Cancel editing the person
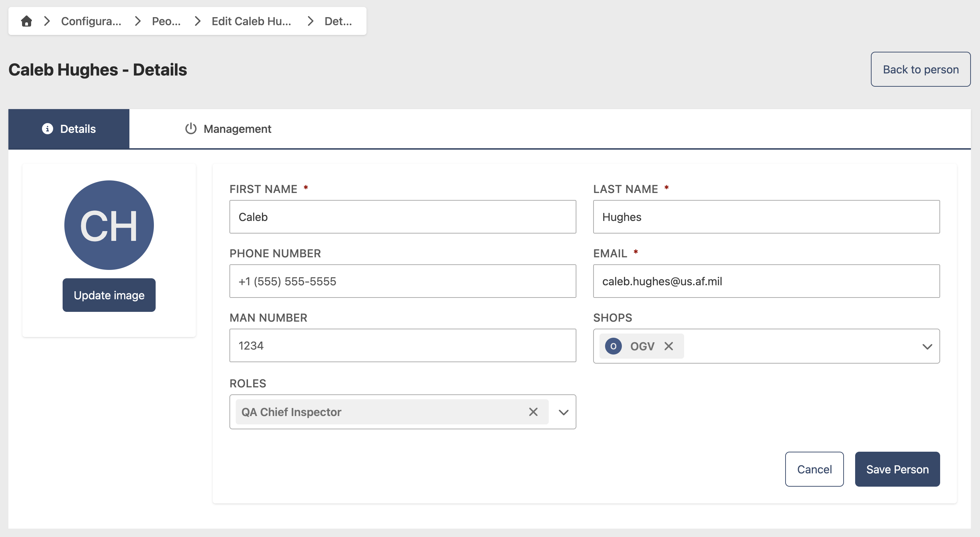980x537 pixels. (x=814, y=469)
